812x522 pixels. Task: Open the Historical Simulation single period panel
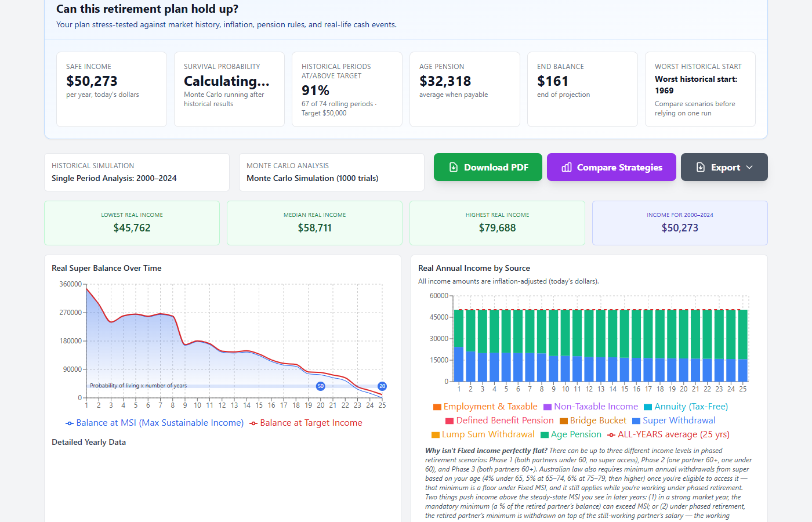pos(137,172)
